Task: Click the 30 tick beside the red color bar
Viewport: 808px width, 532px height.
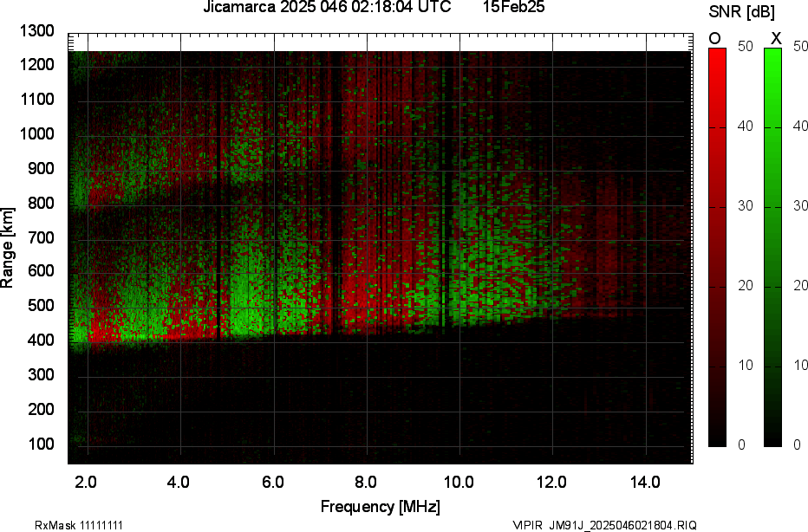Action: coord(745,206)
